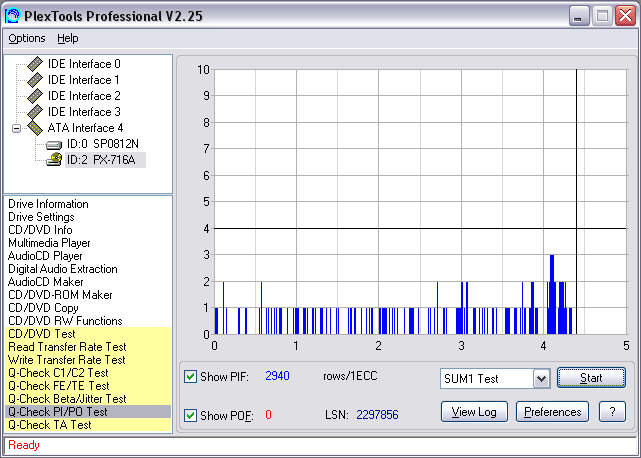The height and width of the screenshot is (458, 641).
Task: Select IDE Interface 0 in tree
Action: tap(84, 64)
